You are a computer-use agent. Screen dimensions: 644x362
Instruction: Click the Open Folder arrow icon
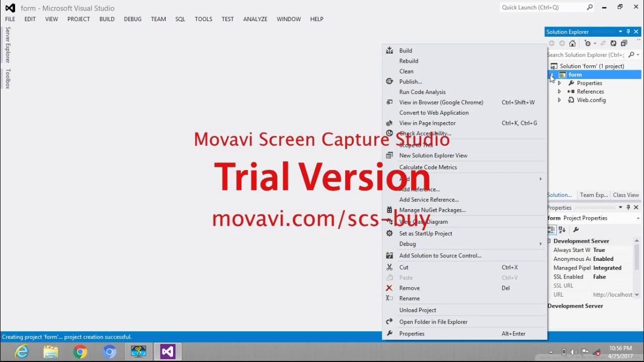tap(389, 322)
